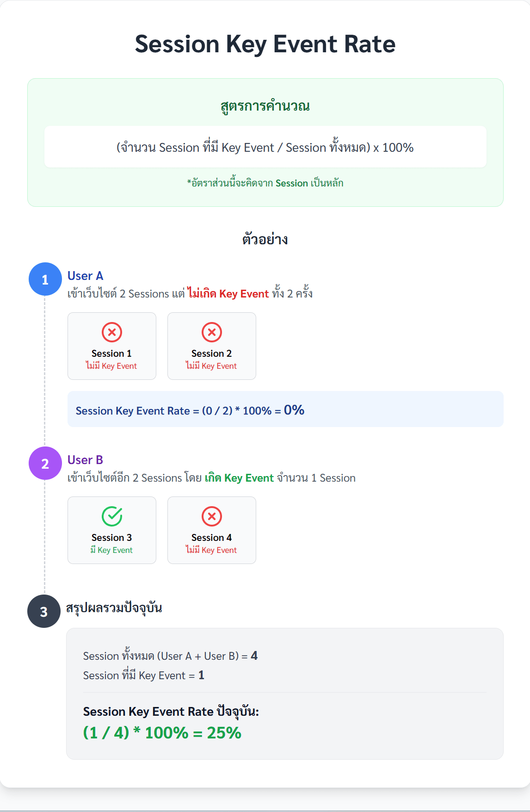Click the green 'Key Event' text for User B
530x812 pixels.
(249, 478)
